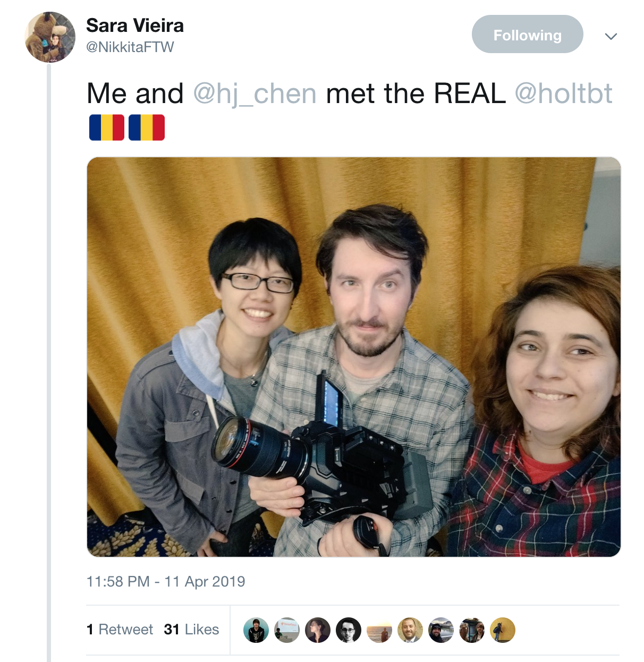
Task: Click the liker avatar with yellow wall backdrop
Action: click(503, 630)
